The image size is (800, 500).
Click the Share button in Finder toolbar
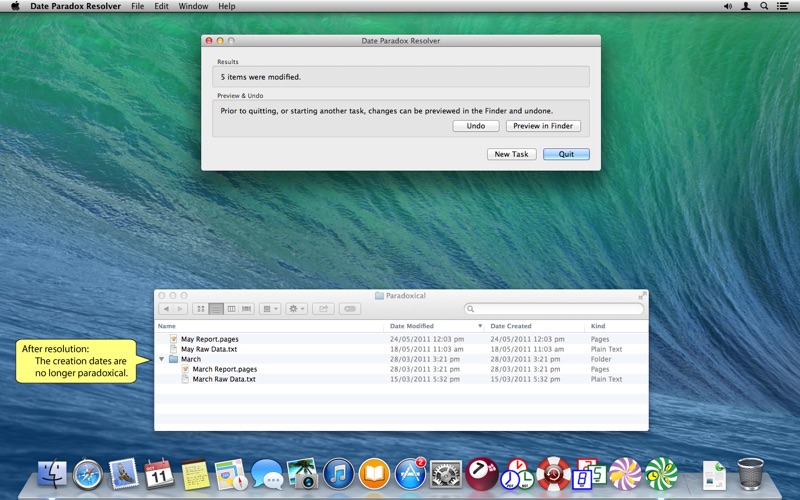pyautogui.click(x=323, y=309)
